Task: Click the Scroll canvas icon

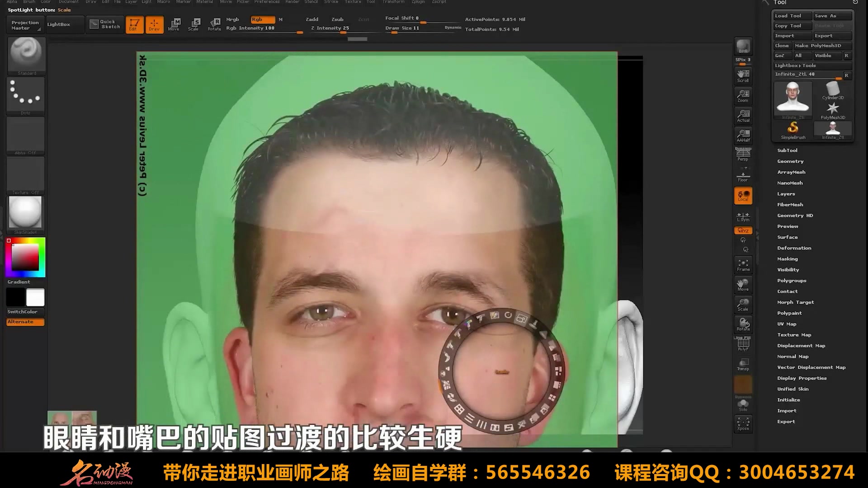Action: 743,76
